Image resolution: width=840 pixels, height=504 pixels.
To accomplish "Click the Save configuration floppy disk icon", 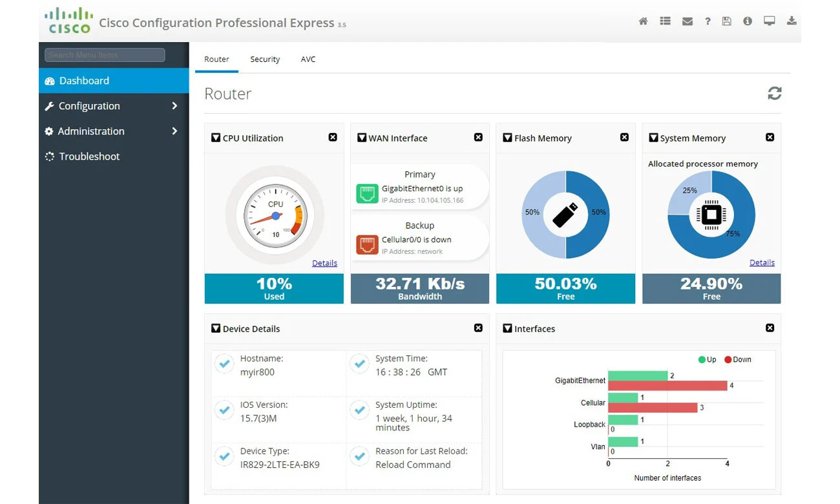I will pos(726,21).
